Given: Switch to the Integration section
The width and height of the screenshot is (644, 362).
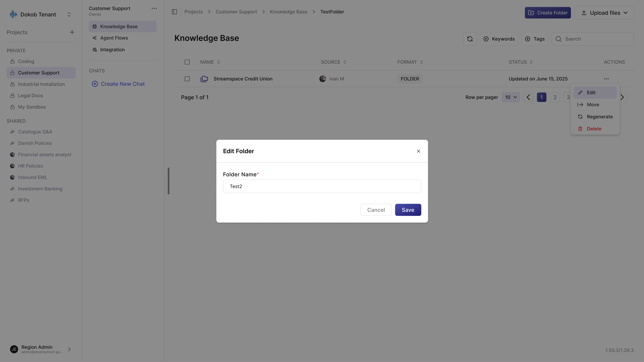Looking at the screenshot, I should click(123, 50).
